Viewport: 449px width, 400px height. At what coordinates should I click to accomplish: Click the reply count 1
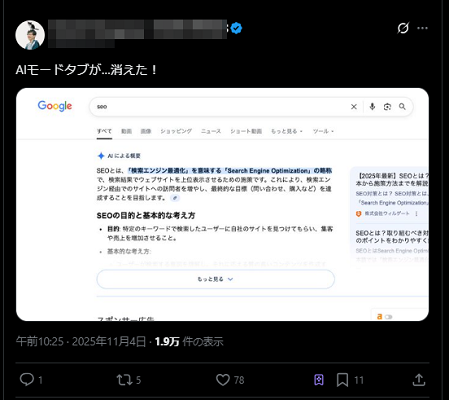pyautogui.click(x=40, y=380)
